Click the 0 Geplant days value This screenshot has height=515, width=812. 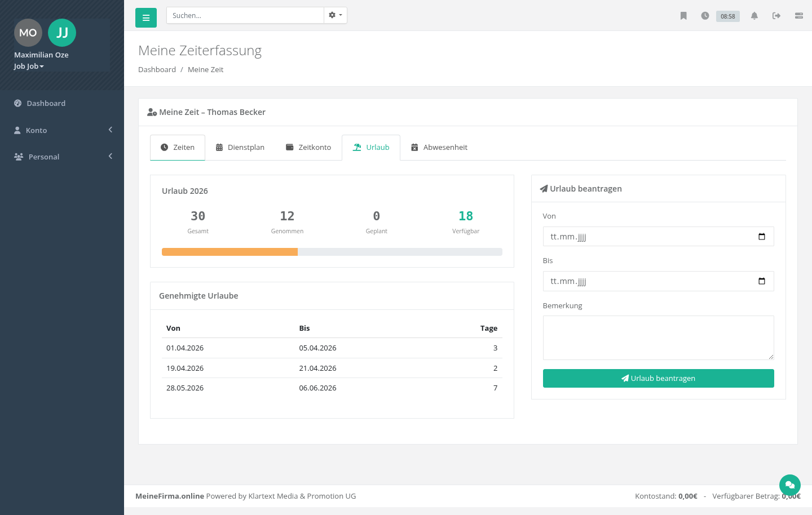click(x=377, y=216)
